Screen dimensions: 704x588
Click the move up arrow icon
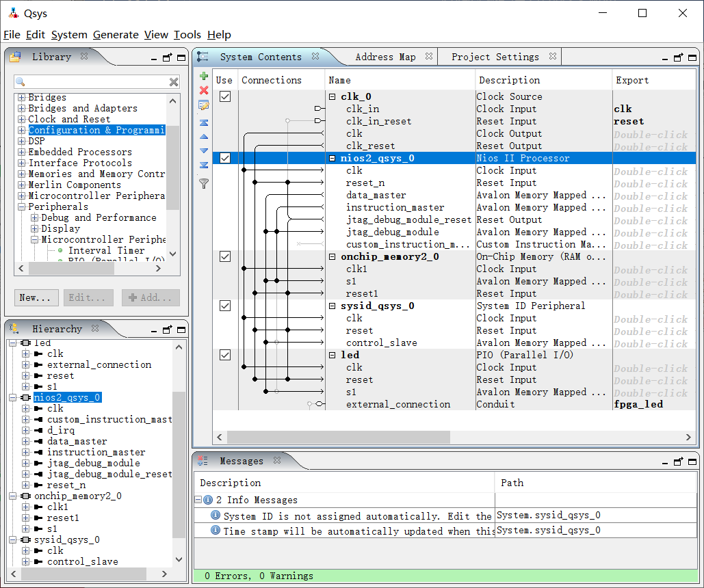203,137
